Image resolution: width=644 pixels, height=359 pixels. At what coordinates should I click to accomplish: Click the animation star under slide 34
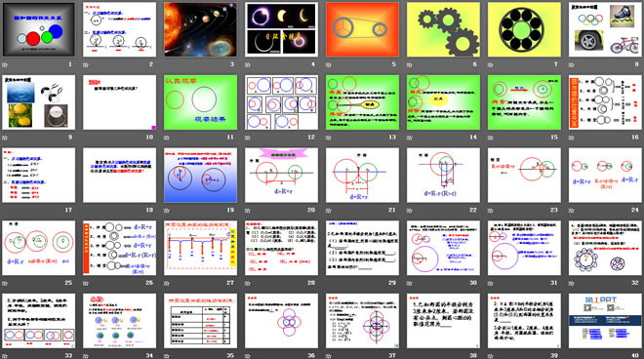[x=86, y=356]
